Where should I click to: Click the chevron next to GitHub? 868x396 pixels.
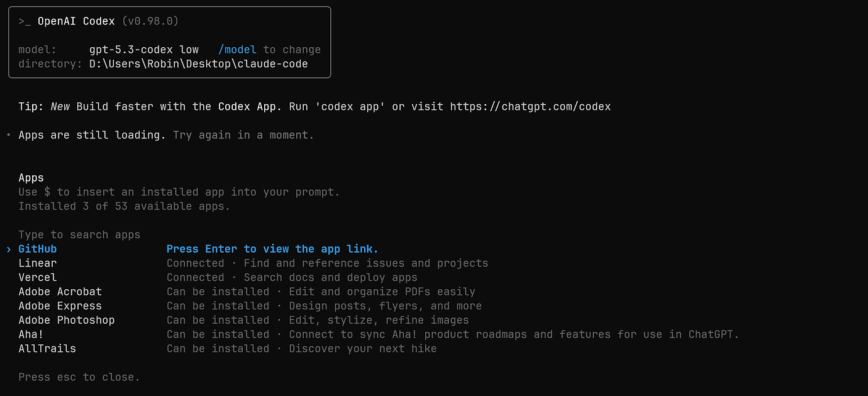(9, 250)
